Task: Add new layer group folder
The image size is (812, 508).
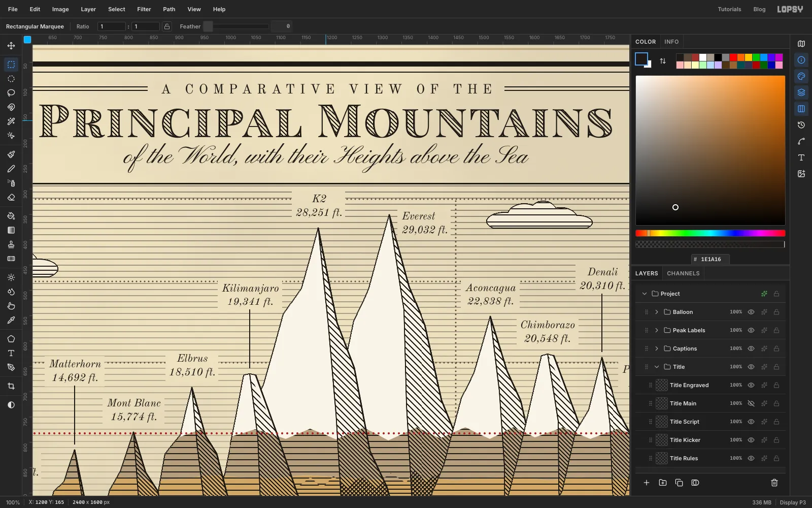Action: pos(663,483)
